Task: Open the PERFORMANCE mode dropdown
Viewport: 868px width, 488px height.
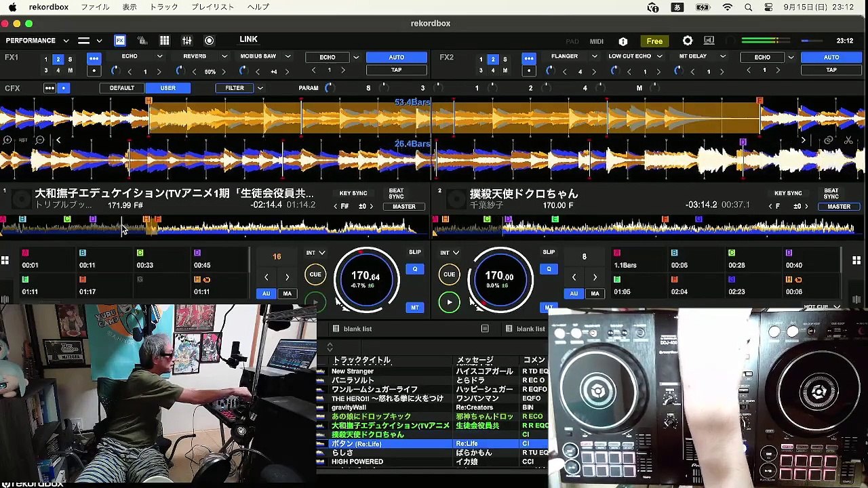Action: (x=37, y=41)
